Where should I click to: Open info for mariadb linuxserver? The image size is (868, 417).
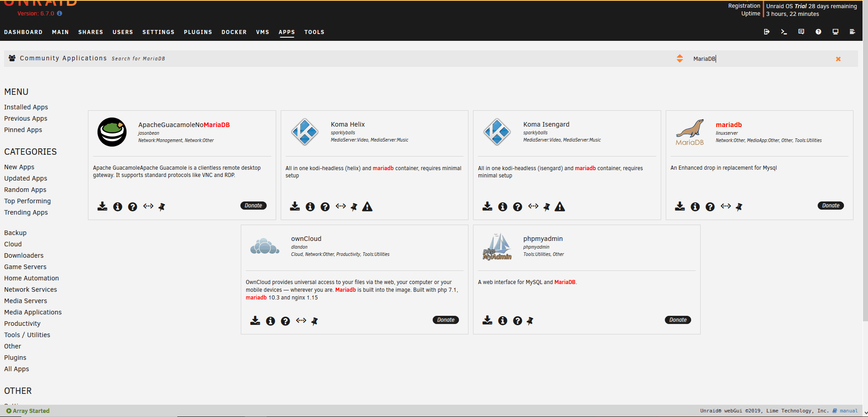pos(695,207)
